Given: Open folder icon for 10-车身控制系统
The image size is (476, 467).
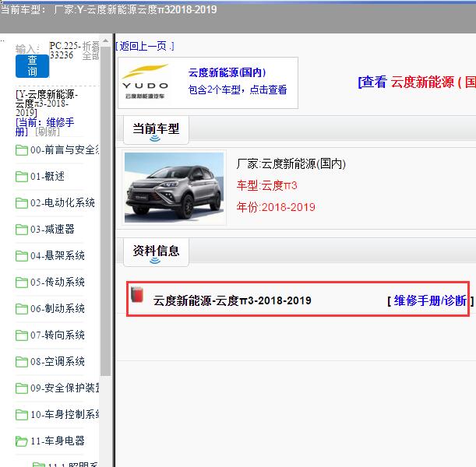Looking at the screenshot, I should click(22, 415).
